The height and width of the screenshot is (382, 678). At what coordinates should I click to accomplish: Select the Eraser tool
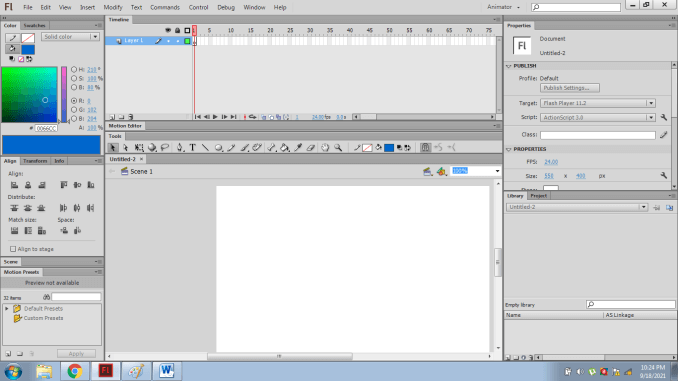310,148
